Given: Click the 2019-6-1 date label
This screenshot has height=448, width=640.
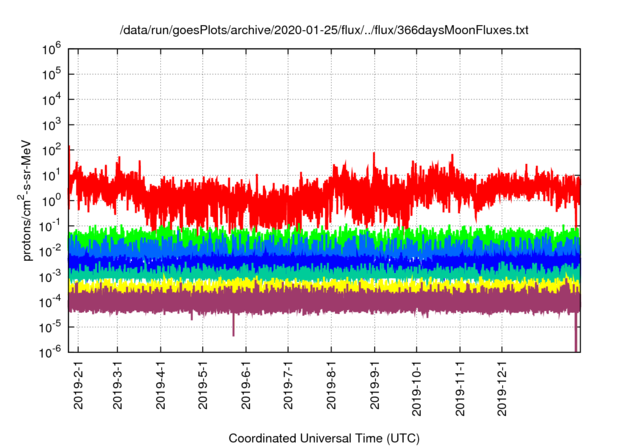Looking at the screenshot, I should 246,386.
